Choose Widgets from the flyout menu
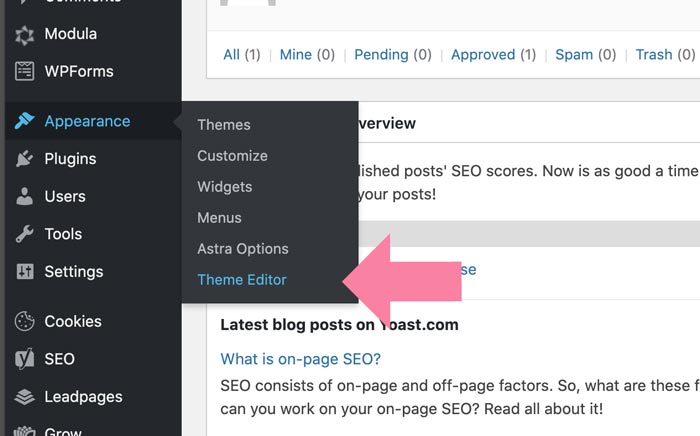The width and height of the screenshot is (700, 436). coord(225,187)
